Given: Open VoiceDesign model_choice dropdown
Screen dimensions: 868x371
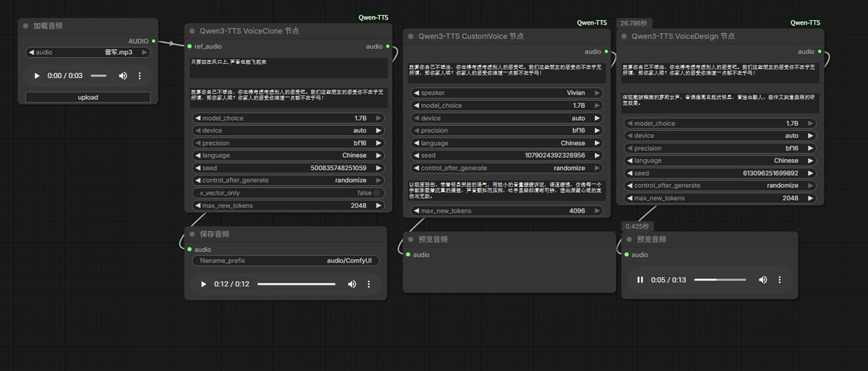Looking at the screenshot, I should [x=720, y=123].
